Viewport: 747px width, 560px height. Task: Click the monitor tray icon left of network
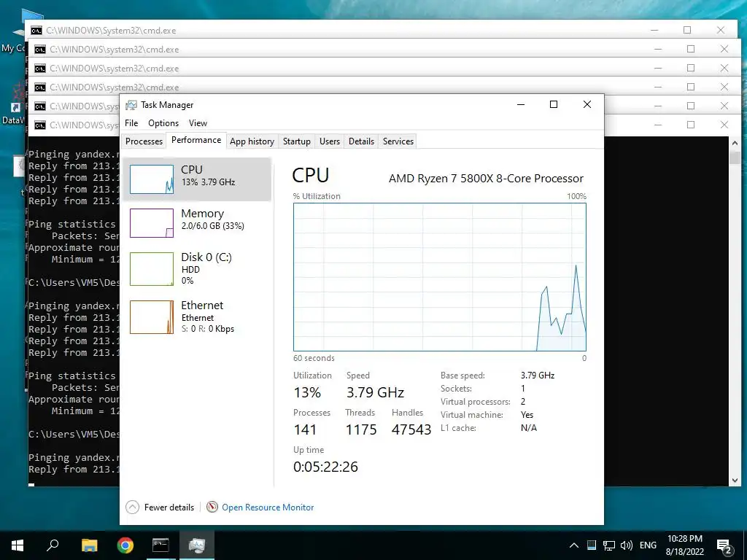(x=591, y=545)
